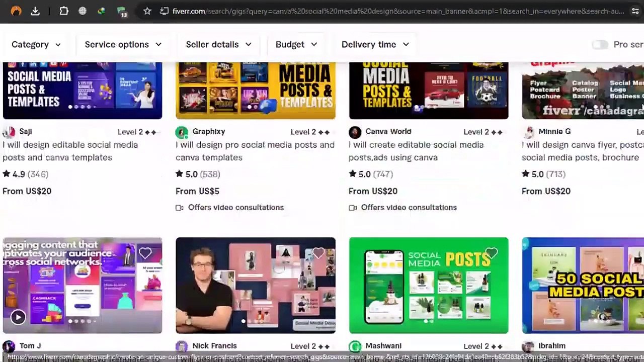Image resolution: width=644 pixels, height=362 pixels.
Task: Open the browser profile avatar icon
Action: pyautogui.click(x=16, y=11)
